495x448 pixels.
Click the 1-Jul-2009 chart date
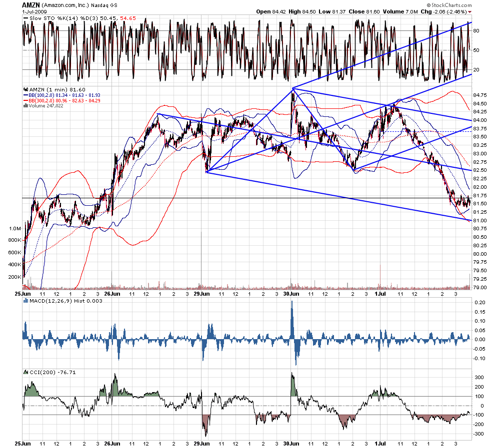[34, 11]
